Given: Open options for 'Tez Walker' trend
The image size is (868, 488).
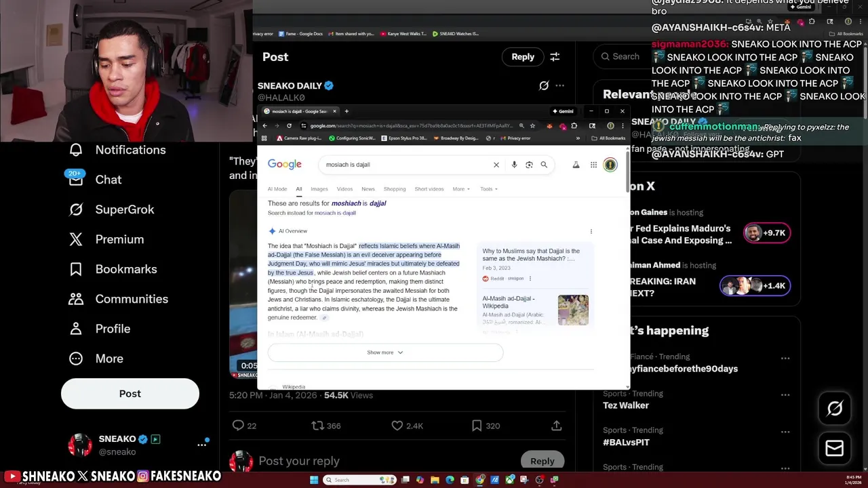Looking at the screenshot, I should click(785, 395).
